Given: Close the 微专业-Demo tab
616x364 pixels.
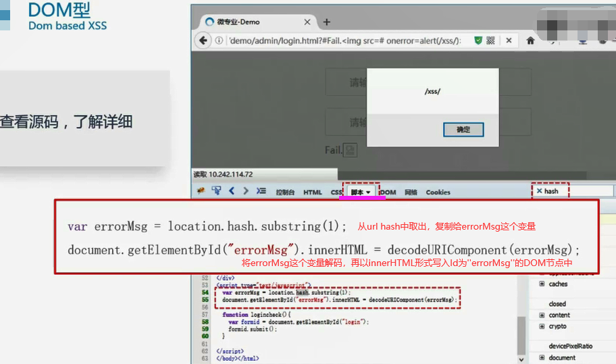Looking at the screenshot, I should pos(307,22).
